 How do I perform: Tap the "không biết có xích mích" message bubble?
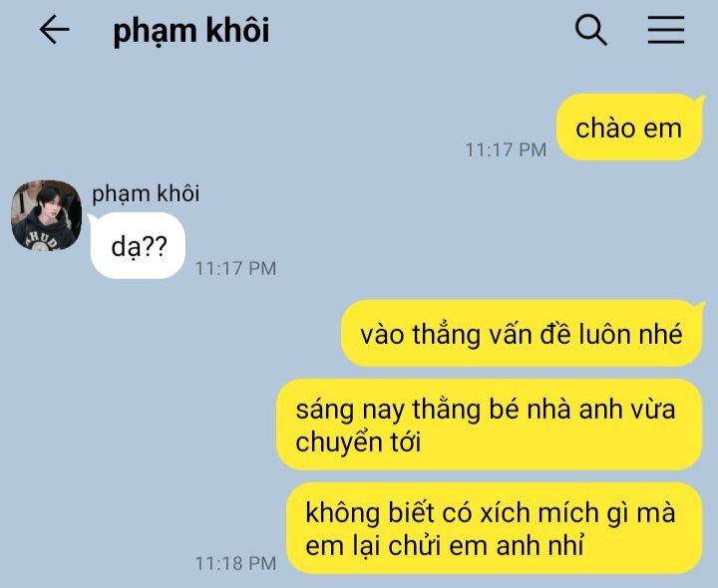tap(494, 528)
